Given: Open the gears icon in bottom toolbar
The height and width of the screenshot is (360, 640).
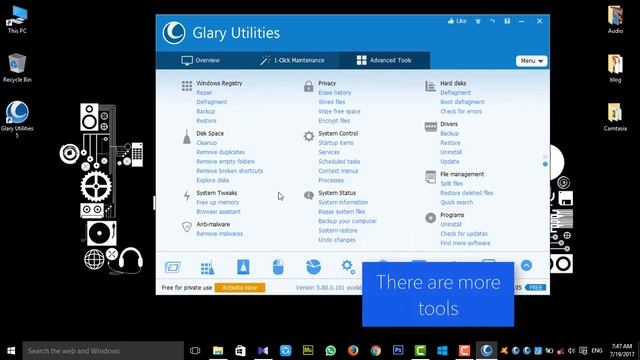Looking at the screenshot, I should point(348,267).
